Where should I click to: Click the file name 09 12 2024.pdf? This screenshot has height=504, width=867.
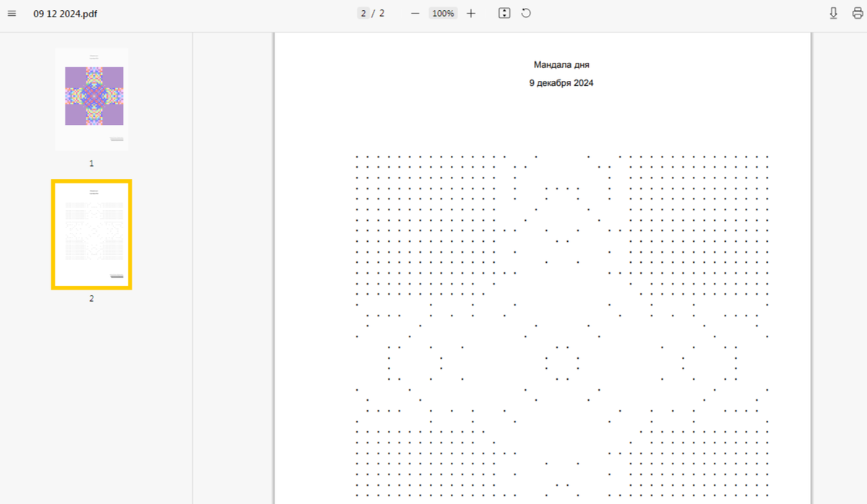coord(65,13)
